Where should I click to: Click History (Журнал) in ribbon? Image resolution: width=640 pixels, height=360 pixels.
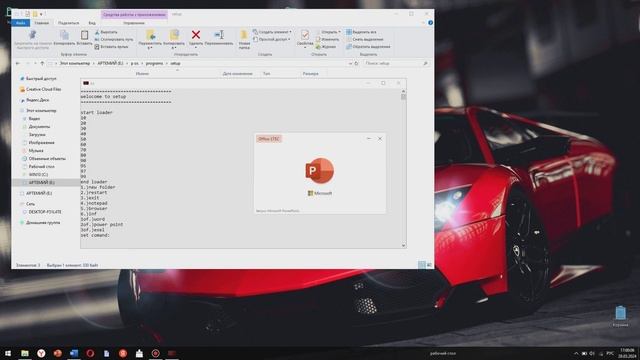click(x=326, y=47)
